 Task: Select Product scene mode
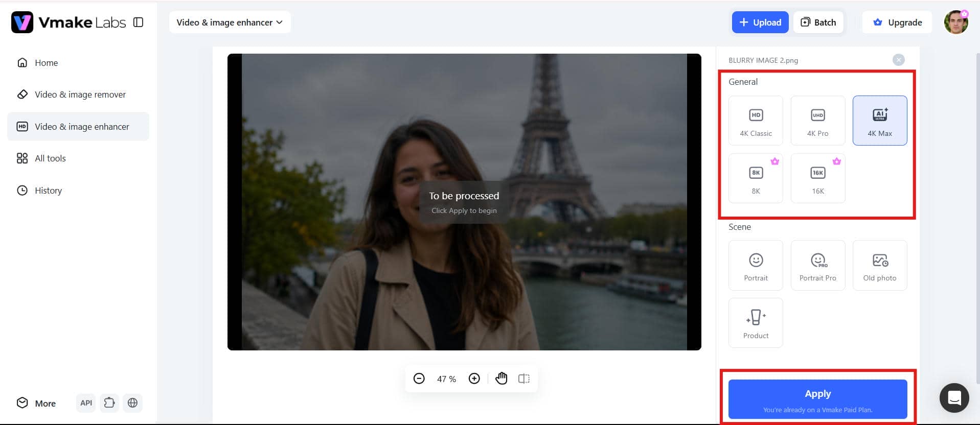pos(756,323)
